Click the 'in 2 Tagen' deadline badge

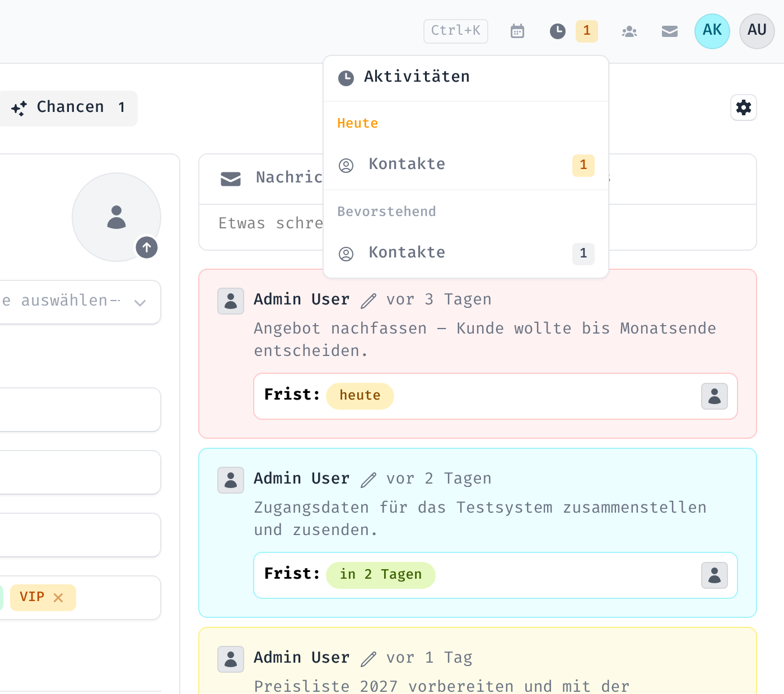click(x=381, y=575)
